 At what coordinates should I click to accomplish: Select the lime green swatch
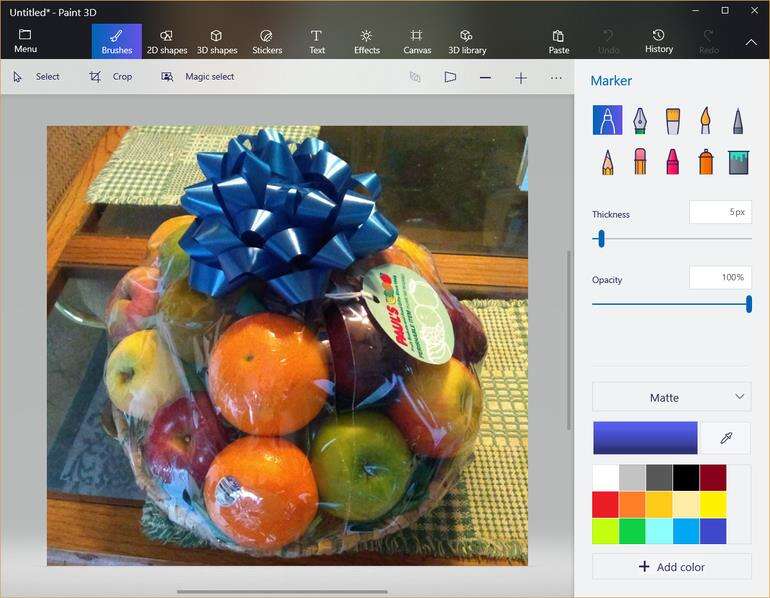pyautogui.click(x=605, y=531)
